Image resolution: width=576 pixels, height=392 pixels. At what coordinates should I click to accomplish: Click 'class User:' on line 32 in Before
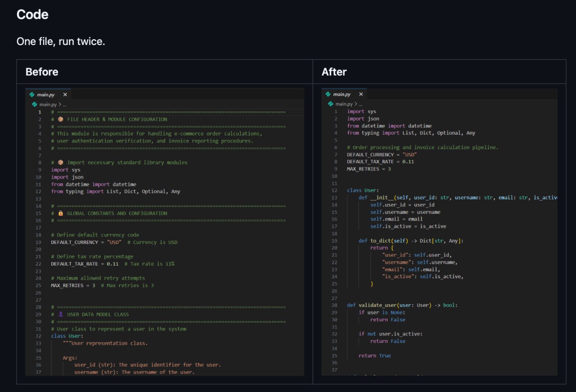point(67,336)
